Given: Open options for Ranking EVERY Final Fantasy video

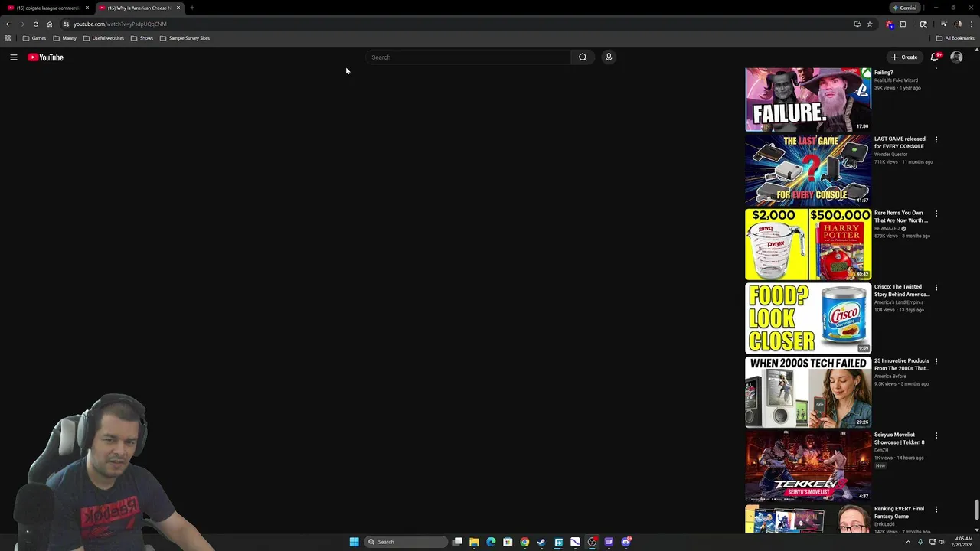Looking at the screenshot, I should pyautogui.click(x=936, y=510).
